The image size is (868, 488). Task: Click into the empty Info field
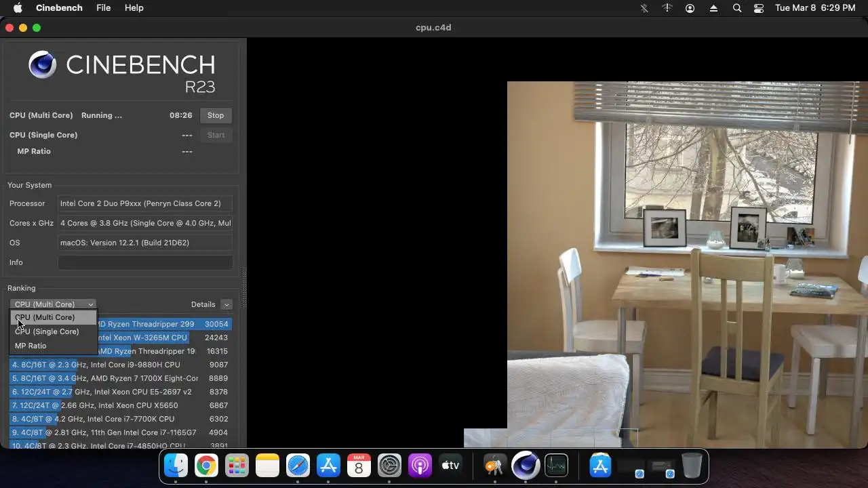tap(145, 262)
